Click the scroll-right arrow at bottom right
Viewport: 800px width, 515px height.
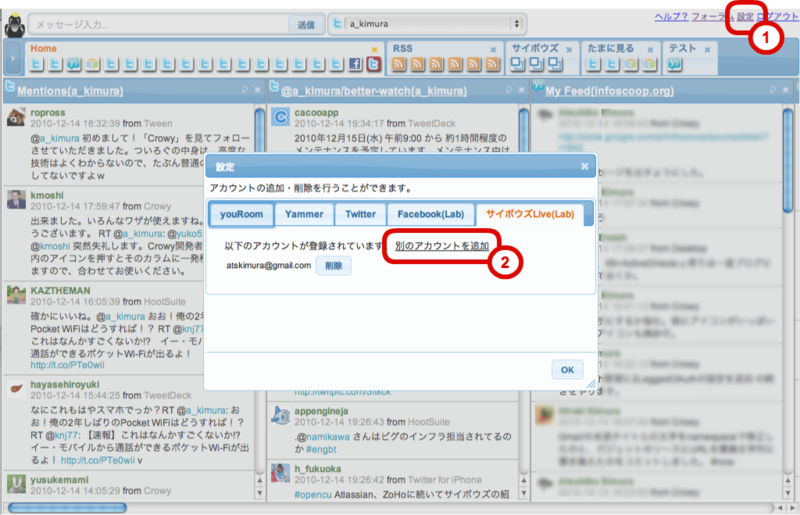pos(792,507)
